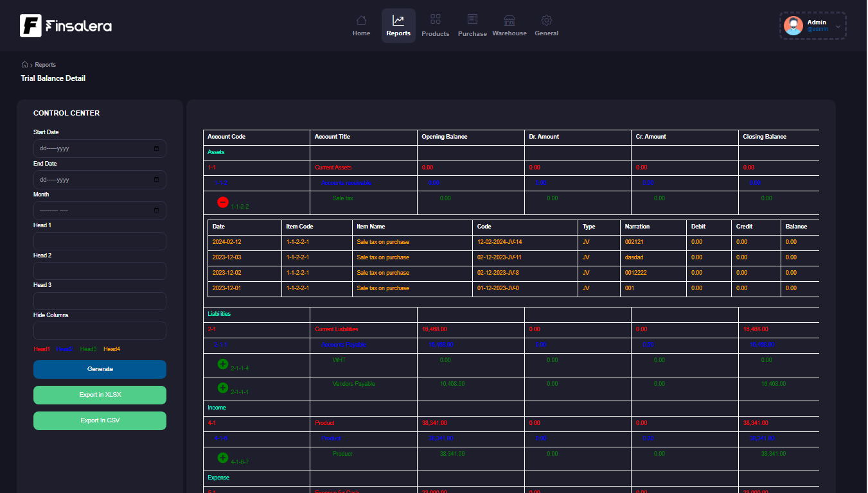The width and height of the screenshot is (868, 493).
Task: Collapse the 1-1-2-2 Sale tax row
Action: tap(223, 202)
